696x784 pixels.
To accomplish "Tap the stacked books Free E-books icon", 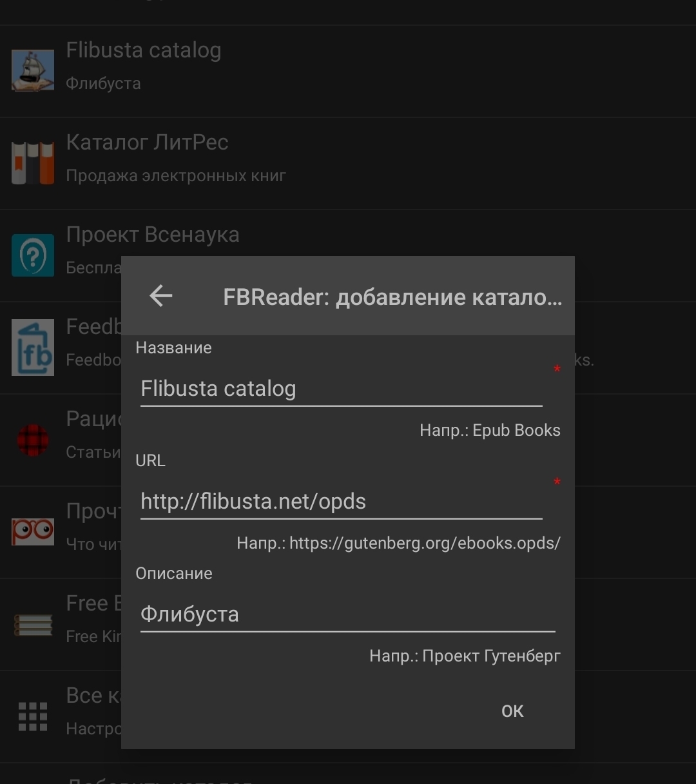I will [x=33, y=623].
